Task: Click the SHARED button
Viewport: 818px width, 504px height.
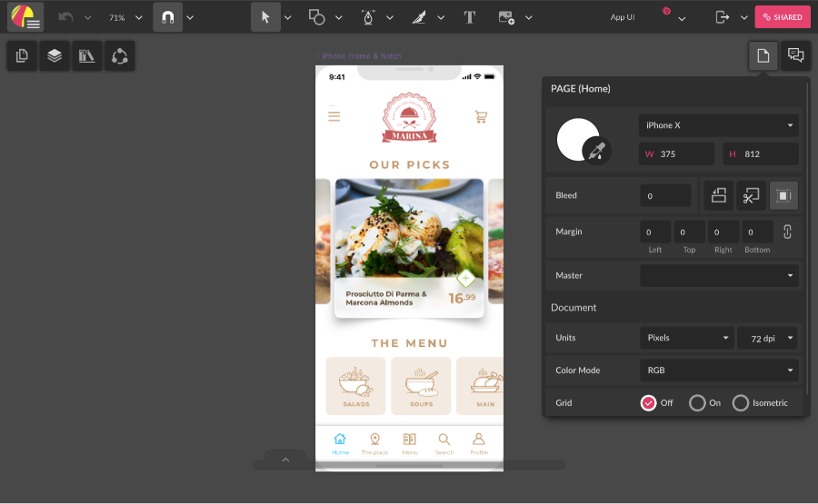Action: 782,17
